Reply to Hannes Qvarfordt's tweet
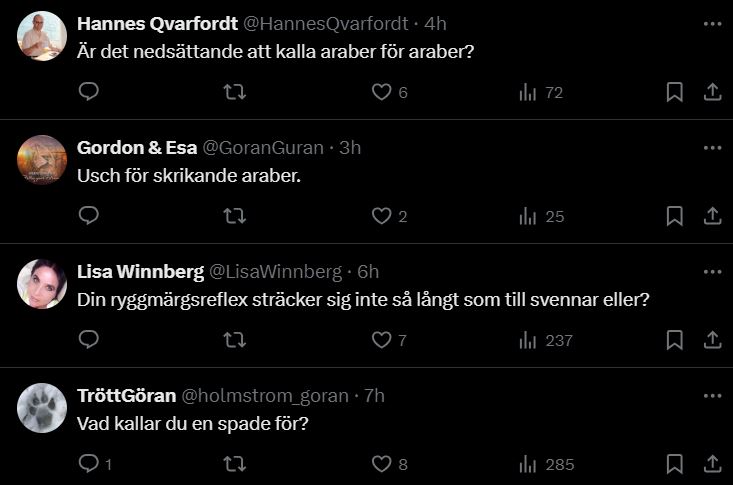 click(88, 92)
